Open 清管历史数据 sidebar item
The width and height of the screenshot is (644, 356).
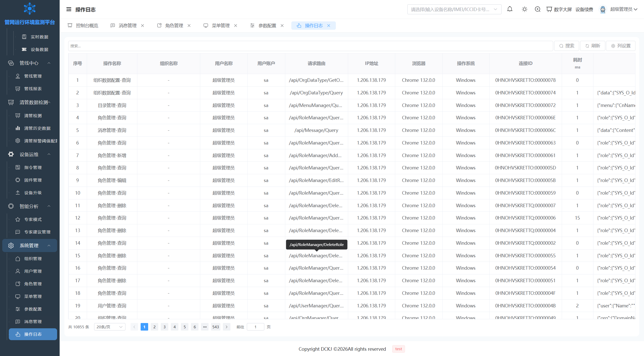(x=33, y=128)
